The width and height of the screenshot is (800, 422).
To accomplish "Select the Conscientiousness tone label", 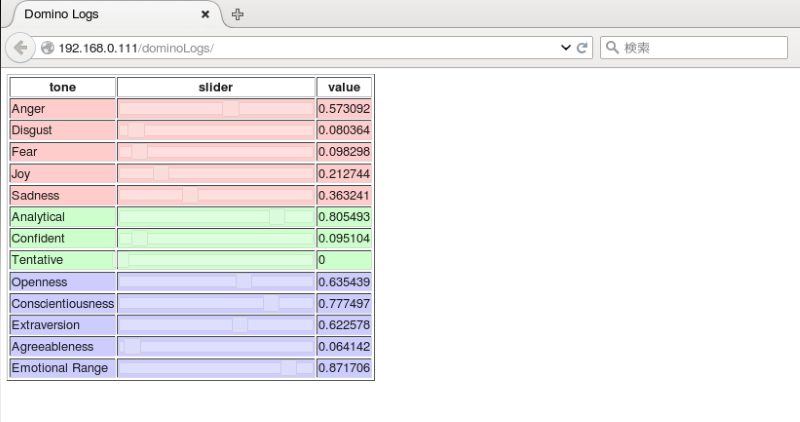I will [63, 304].
